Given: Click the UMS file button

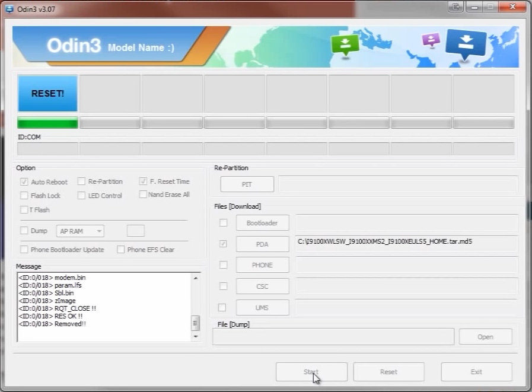Looking at the screenshot, I should pos(263,308).
